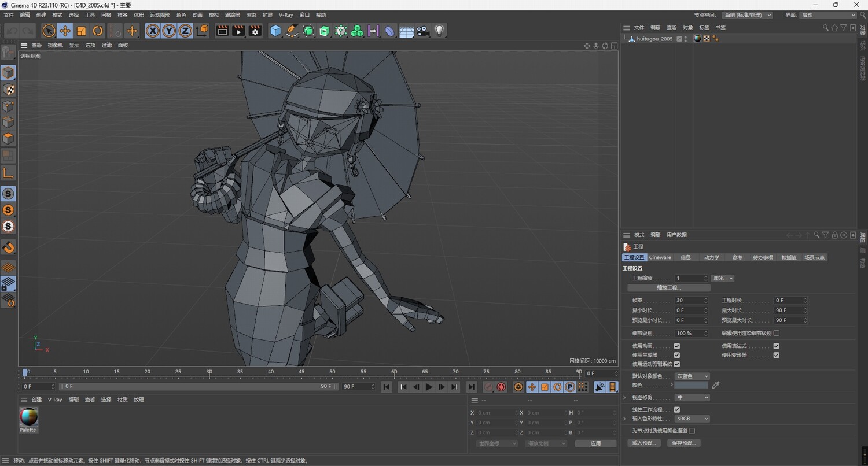Viewport: 868px width, 466px height.
Task: Select the spline Pen tool icon
Action: [x=292, y=31]
